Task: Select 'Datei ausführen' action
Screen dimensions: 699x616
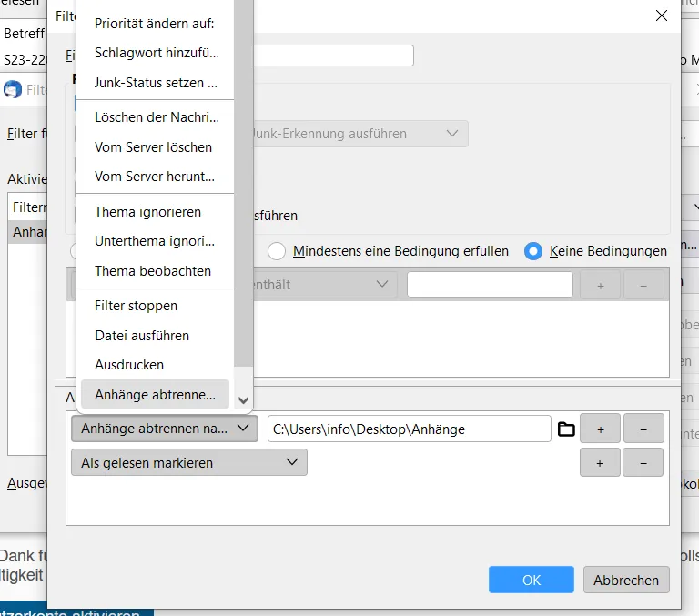Action: pos(142,336)
